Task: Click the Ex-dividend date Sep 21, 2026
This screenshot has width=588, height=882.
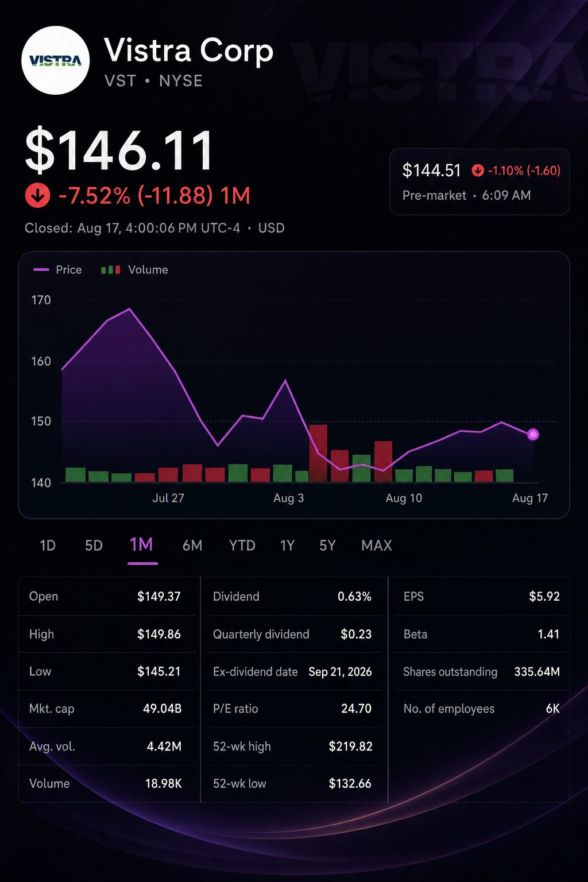Action: click(341, 672)
